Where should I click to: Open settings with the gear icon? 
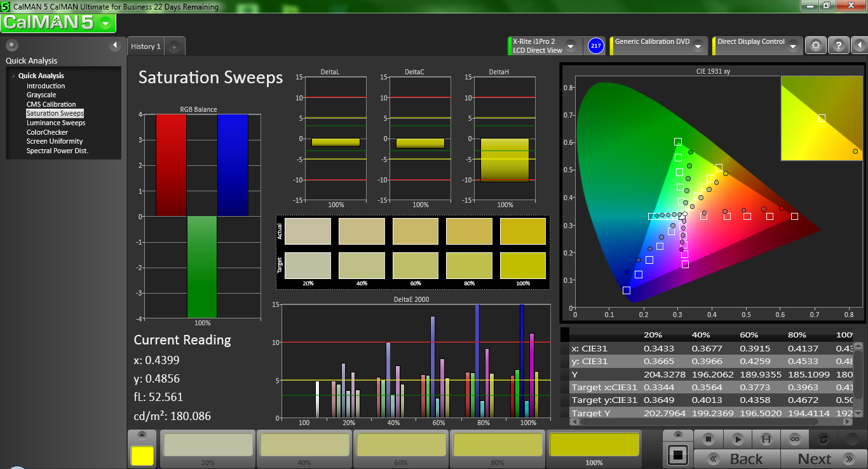(816, 46)
